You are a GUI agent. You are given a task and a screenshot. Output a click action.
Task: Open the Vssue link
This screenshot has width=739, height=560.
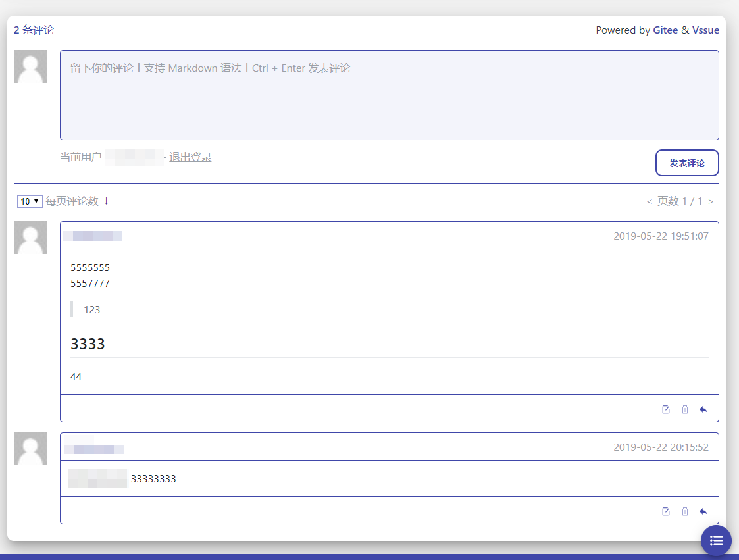(x=705, y=30)
